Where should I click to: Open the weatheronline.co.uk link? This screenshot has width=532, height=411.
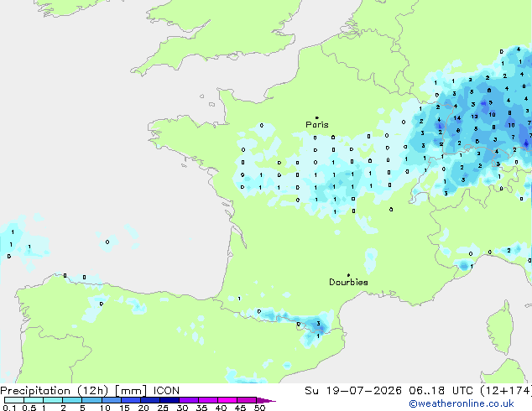[462, 403]
